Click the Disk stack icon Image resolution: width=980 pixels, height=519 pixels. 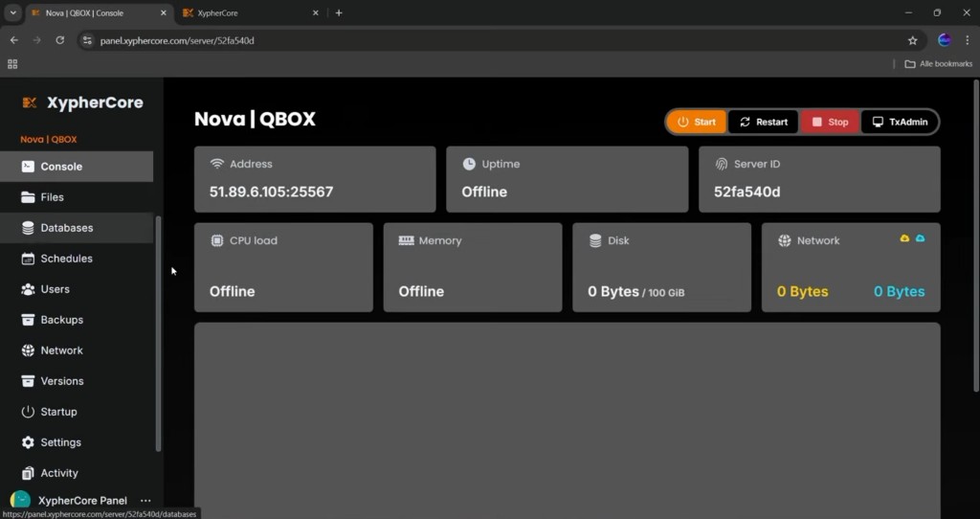[x=595, y=240]
